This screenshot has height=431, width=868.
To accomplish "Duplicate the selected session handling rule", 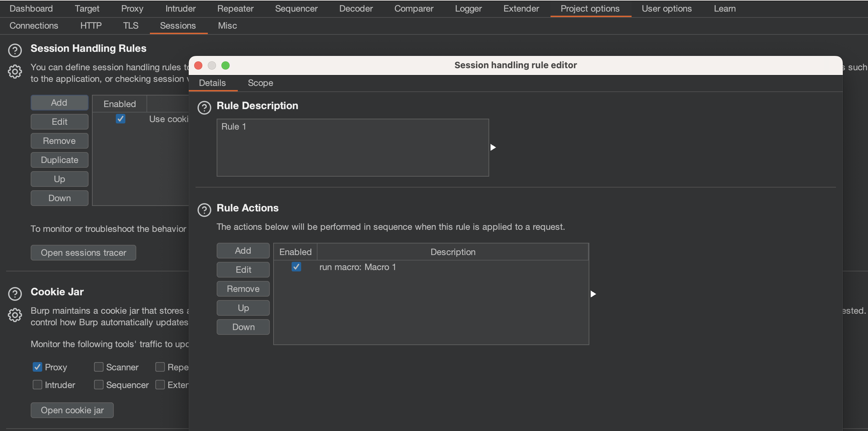I will [x=59, y=160].
